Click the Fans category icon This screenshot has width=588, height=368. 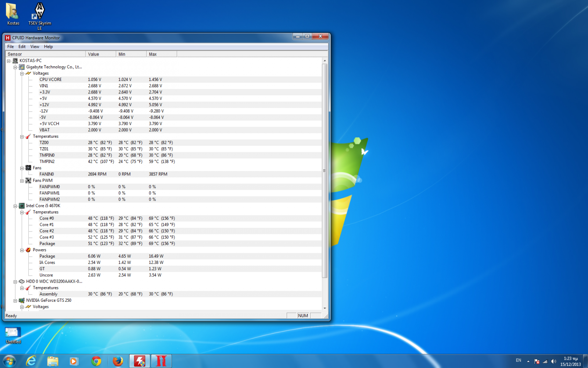click(x=28, y=168)
